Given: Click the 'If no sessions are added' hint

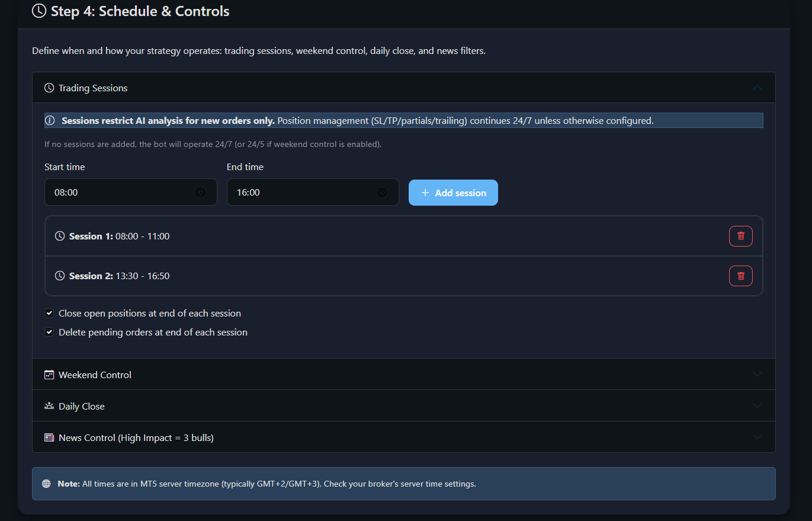Looking at the screenshot, I should coord(213,144).
